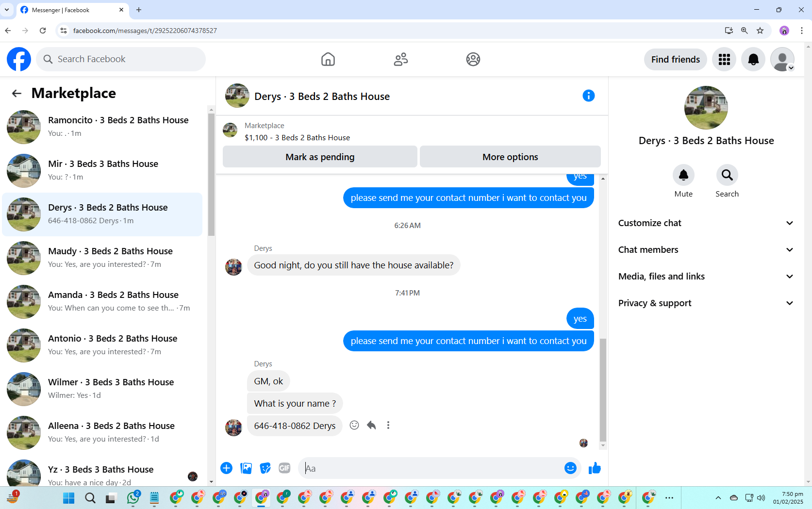Expand the Customize chat section
812x509 pixels.
point(706,223)
